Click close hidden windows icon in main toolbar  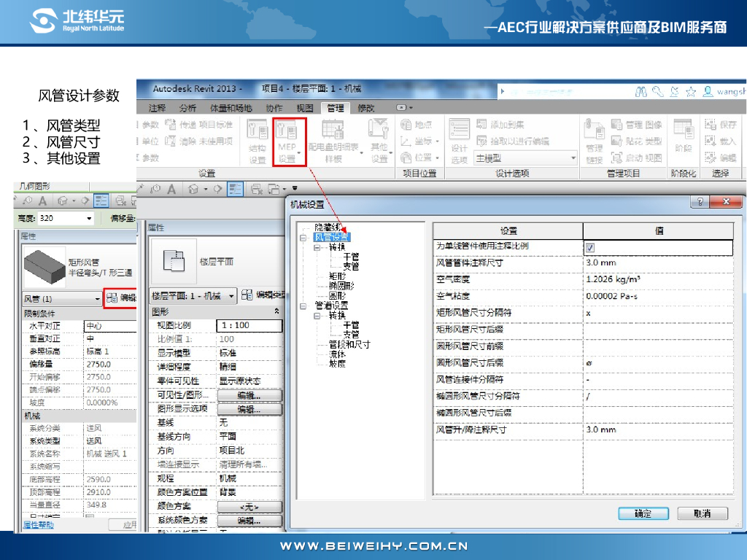point(256,190)
